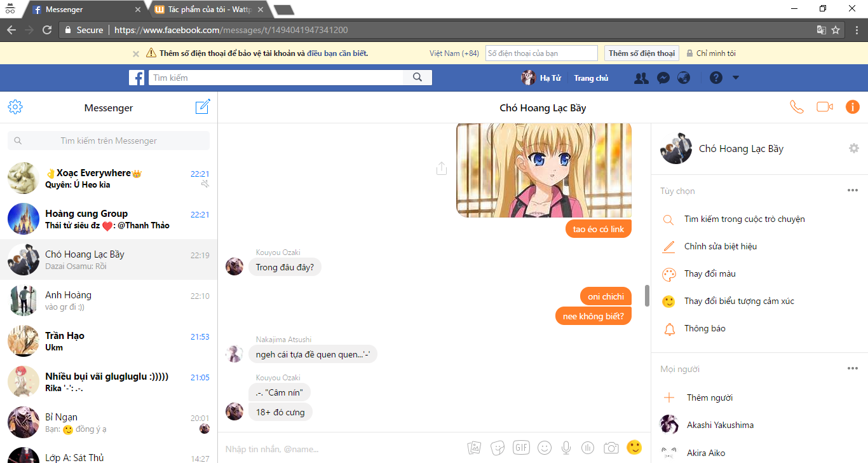The height and width of the screenshot is (463, 868).
Task: Dismiss the phone number warning banner
Action: (x=136, y=53)
